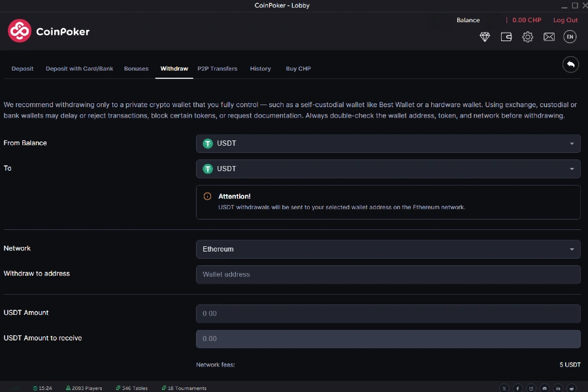Image resolution: width=588 pixels, height=392 pixels.
Task: Open the P2P Transfers tab
Action: [x=217, y=68]
